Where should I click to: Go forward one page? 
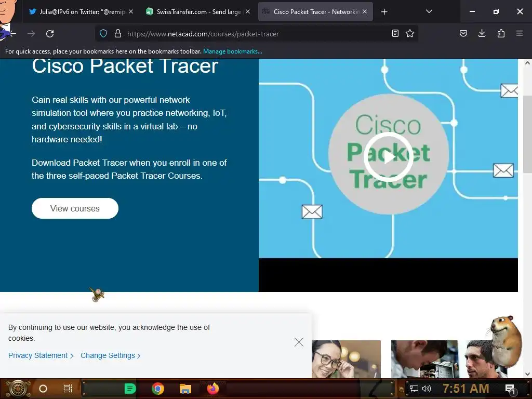click(x=31, y=34)
